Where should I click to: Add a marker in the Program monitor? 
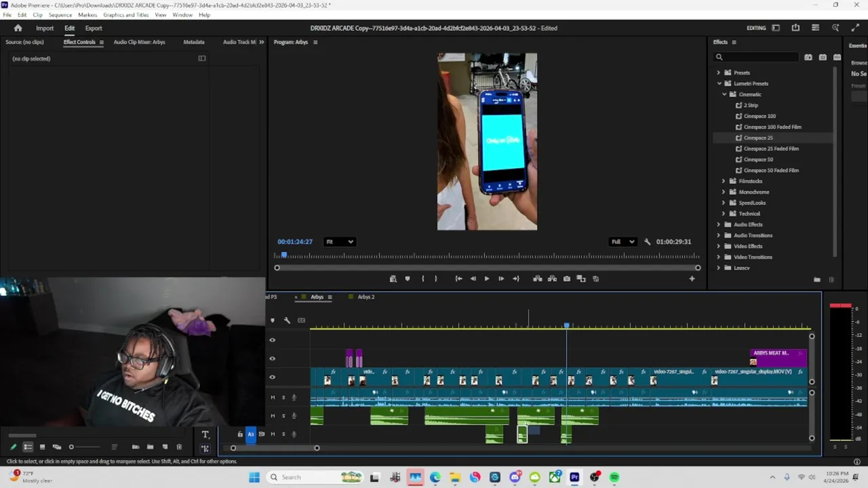[x=407, y=279]
